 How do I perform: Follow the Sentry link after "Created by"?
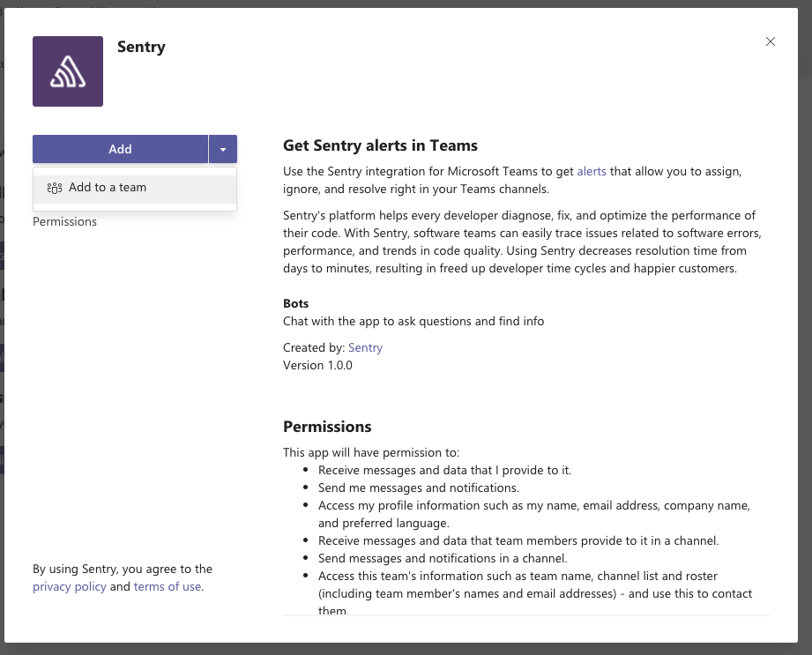365,347
